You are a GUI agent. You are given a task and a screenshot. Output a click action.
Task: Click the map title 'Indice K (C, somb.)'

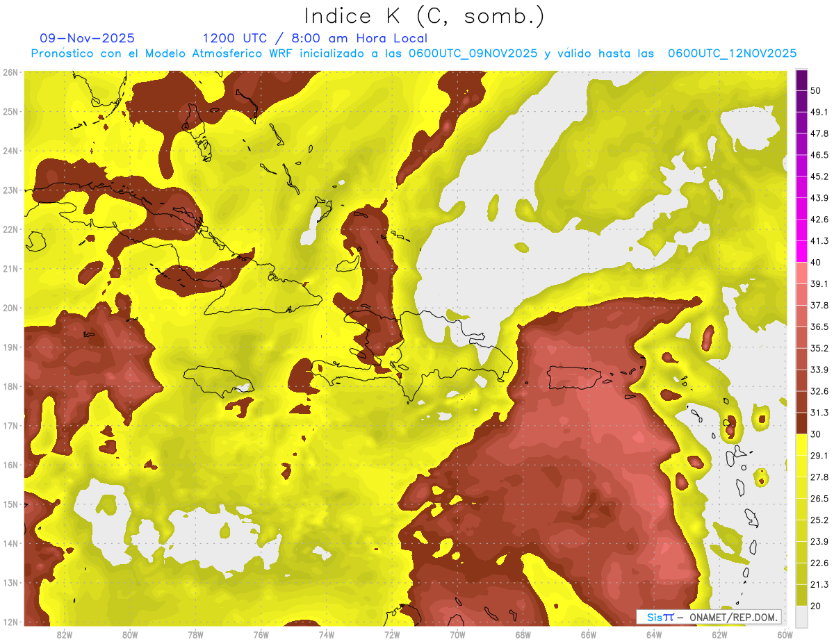[x=424, y=16]
